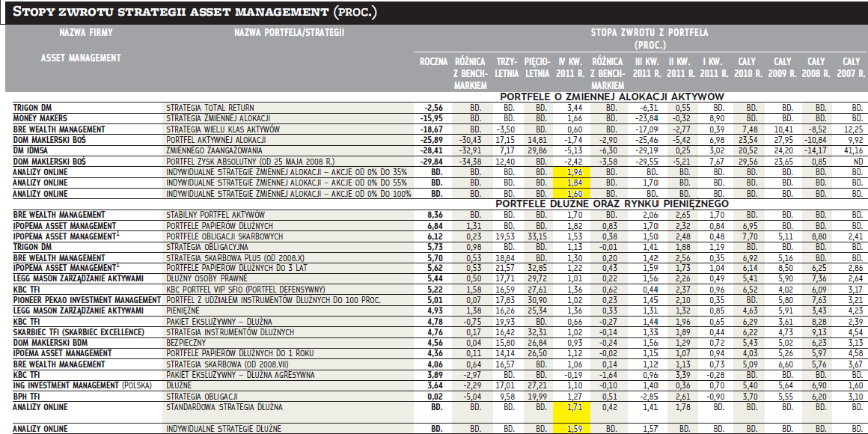Click the yellow-highlighted '1,84' cell
868x434 pixels.
pyautogui.click(x=571, y=183)
